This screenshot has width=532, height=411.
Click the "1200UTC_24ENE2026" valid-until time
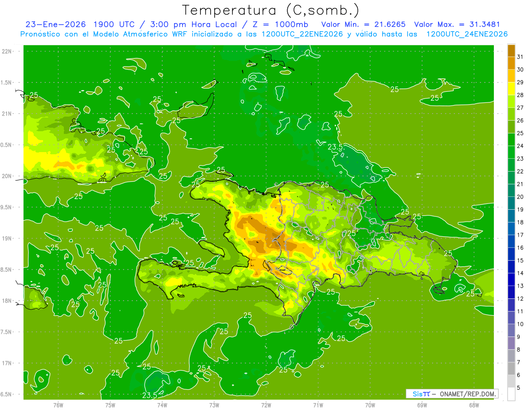467,34
